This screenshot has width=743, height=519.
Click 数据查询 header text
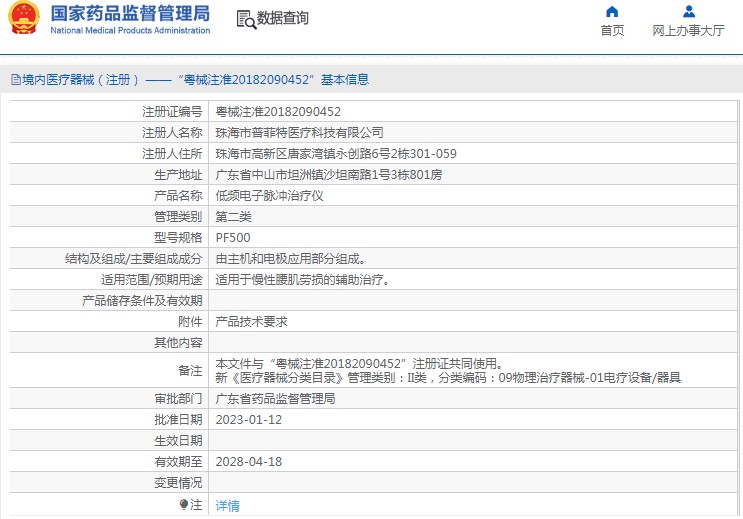click(282, 18)
